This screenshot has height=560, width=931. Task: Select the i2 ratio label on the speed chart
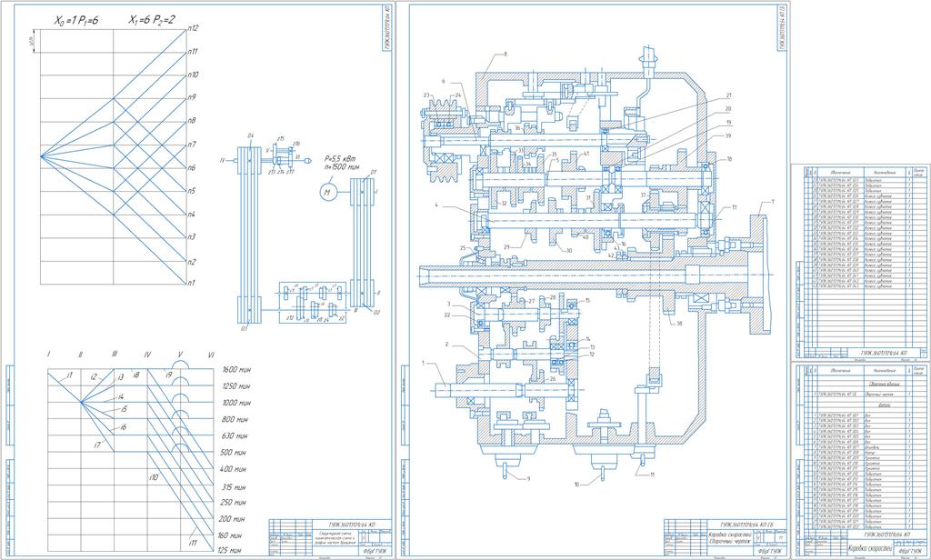[x=94, y=377]
